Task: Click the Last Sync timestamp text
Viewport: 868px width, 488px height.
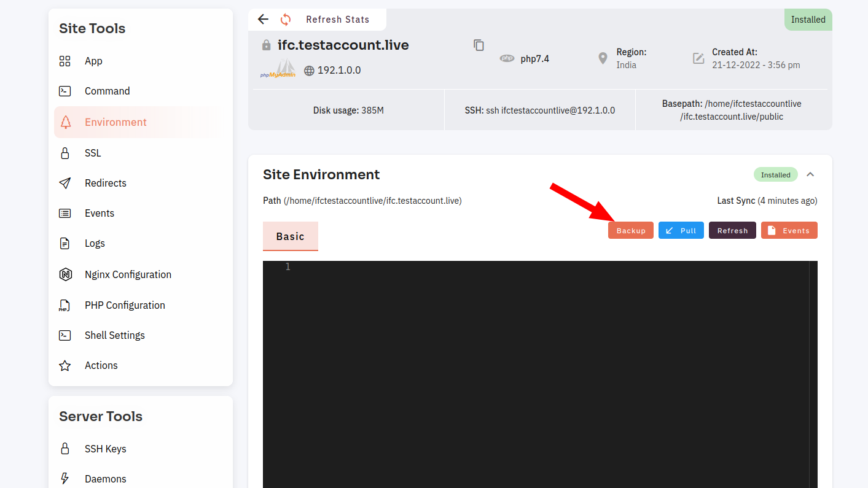Action: [767, 201]
